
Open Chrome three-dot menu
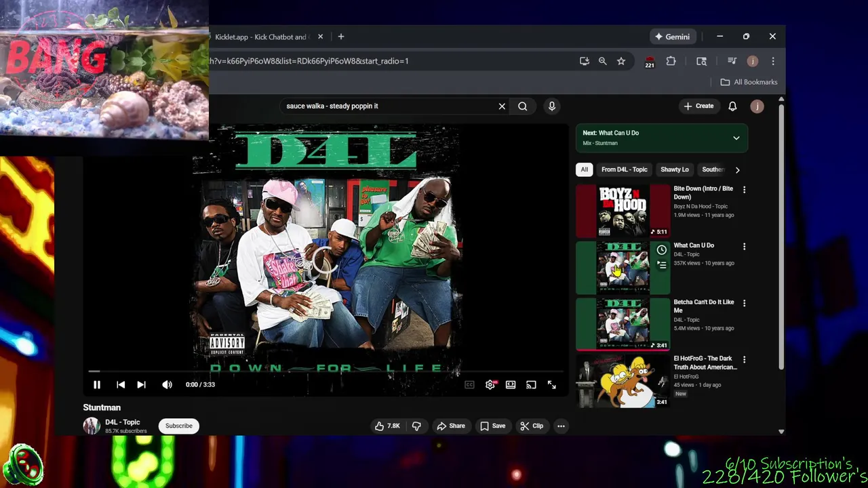click(773, 61)
